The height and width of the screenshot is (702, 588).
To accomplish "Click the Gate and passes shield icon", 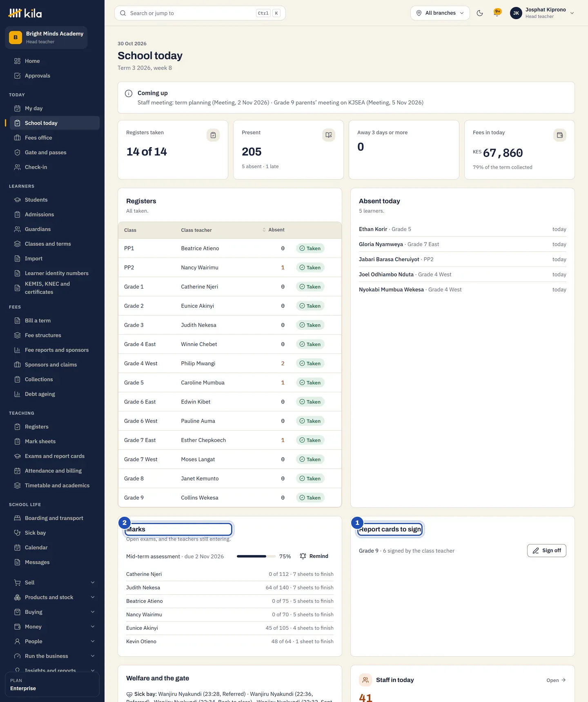I will tap(17, 152).
